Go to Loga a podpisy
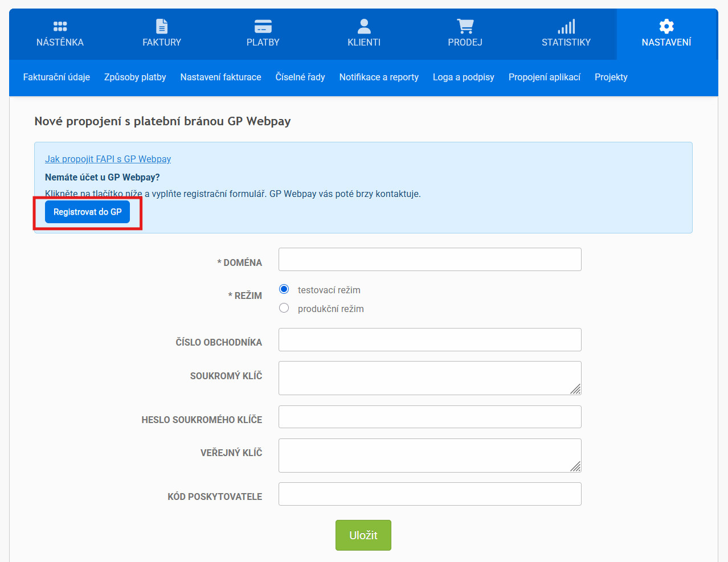The height and width of the screenshot is (562, 728). pos(464,77)
